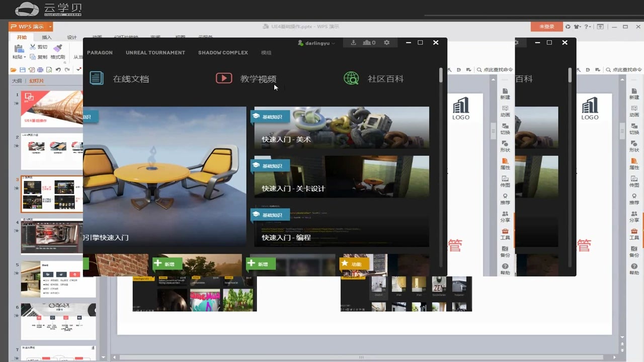
Task: Click 帮助 in the WPS sidebar at window's right edge
Action: 634,269
